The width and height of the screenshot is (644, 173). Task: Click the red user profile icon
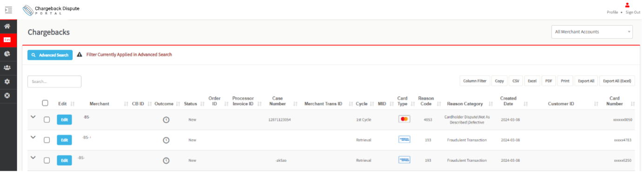coord(627,5)
